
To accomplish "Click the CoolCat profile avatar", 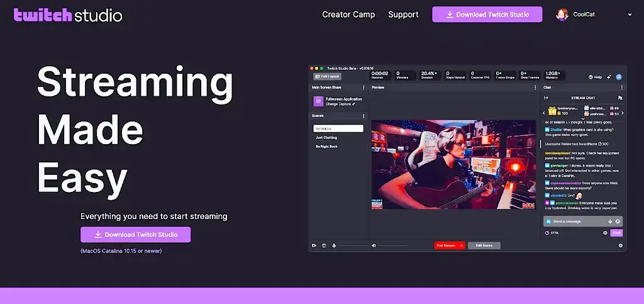I will 562,14.
